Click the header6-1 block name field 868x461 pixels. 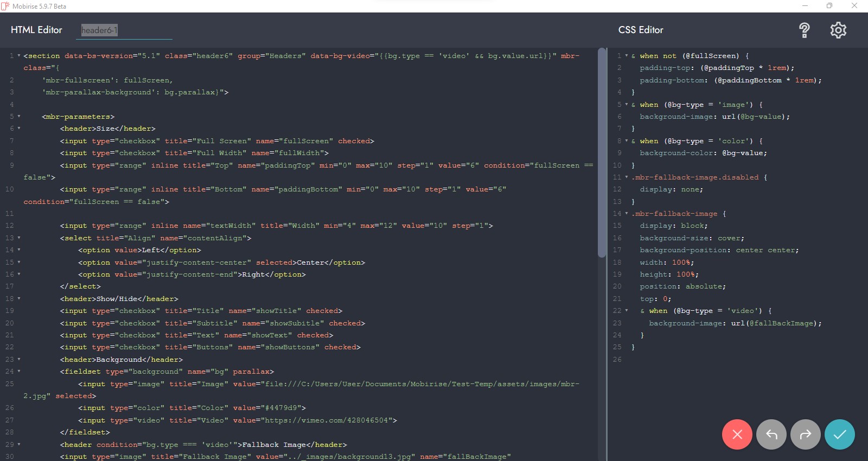tap(124, 30)
